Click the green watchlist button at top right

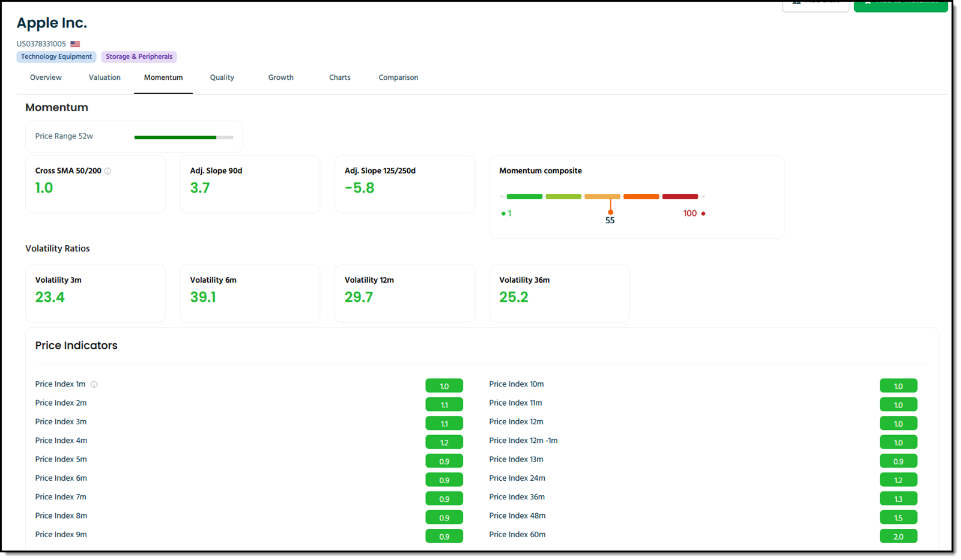[x=900, y=5]
